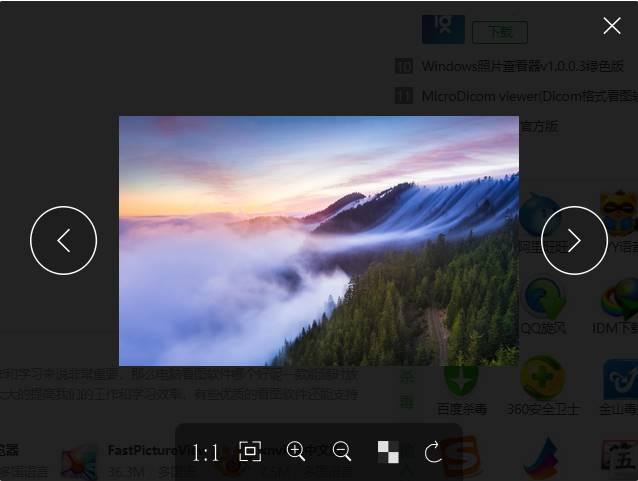This screenshot has height=481, width=638.
Task: Click the 阿里旺旺 app icon
Action: pos(540,216)
